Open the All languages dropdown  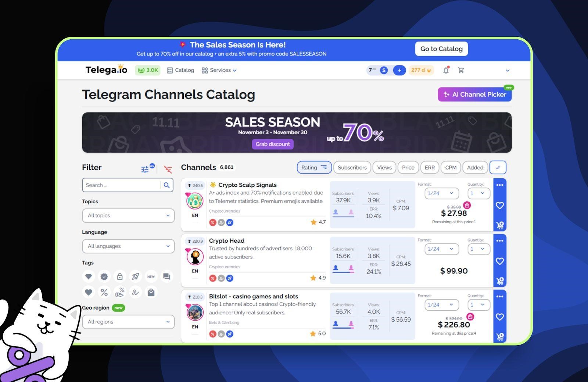[x=128, y=246]
